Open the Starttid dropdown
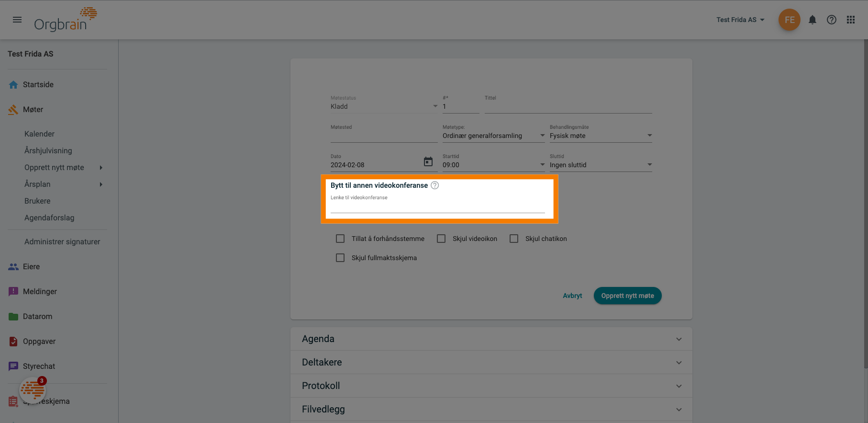The image size is (868, 423). click(x=493, y=165)
